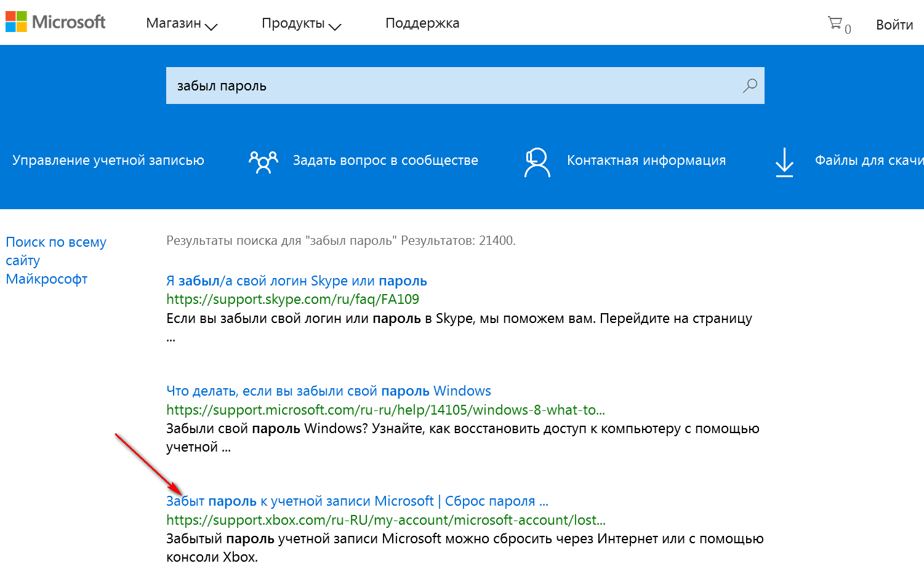Open Управление учетной записью

(108, 161)
